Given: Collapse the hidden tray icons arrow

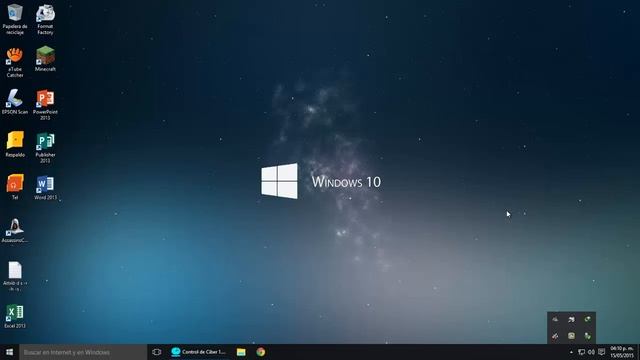Looking at the screenshot, I should pyautogui.click(x=571, y=352).
